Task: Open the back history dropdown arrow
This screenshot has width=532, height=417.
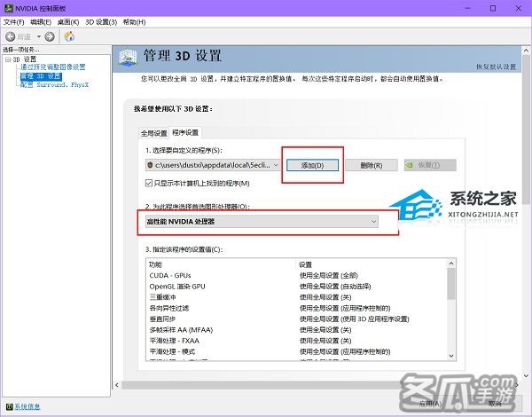Action: (39, 36)
